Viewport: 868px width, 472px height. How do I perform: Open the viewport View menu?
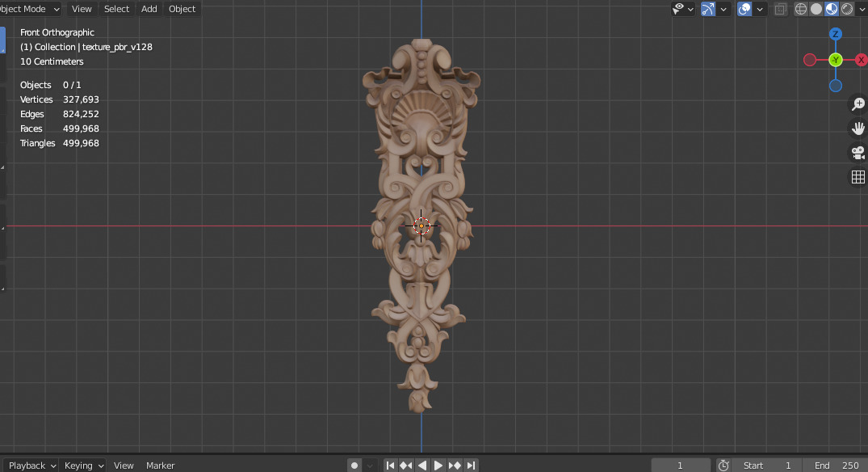coord(82,9)
